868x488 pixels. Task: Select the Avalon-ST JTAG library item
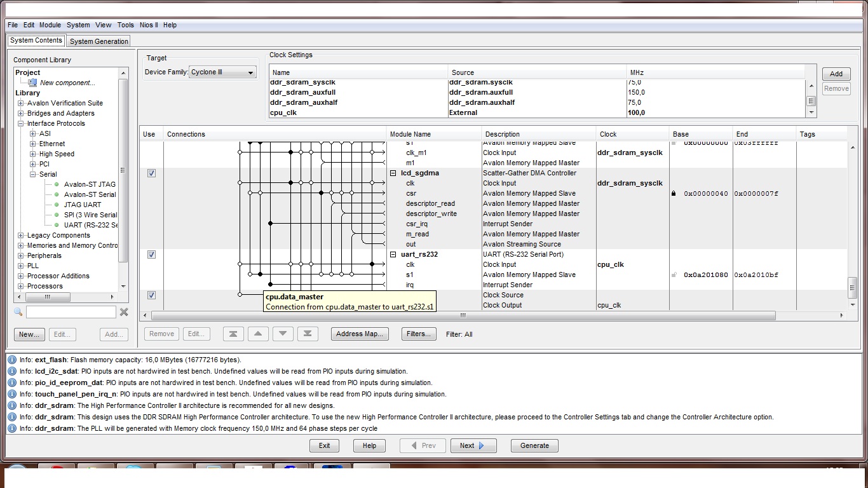pyautogui.click(x=90, y=184)
